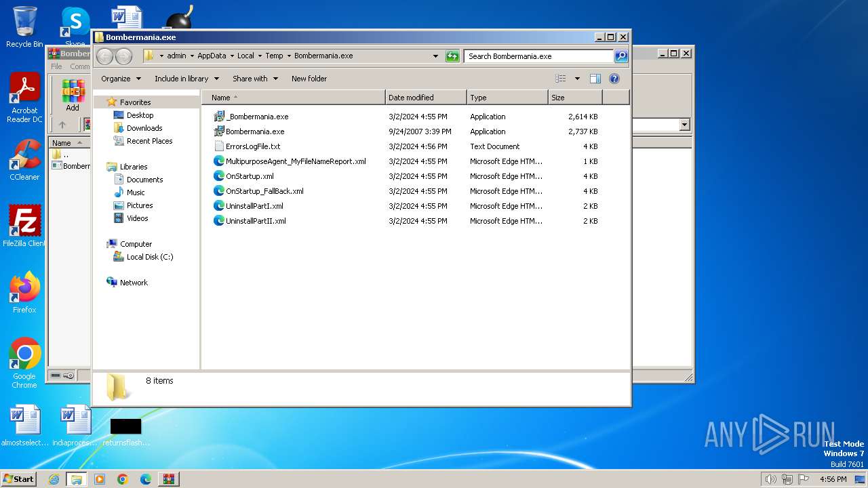Open Acrobat Reader DC desktop shortcut

pos(24,98)
